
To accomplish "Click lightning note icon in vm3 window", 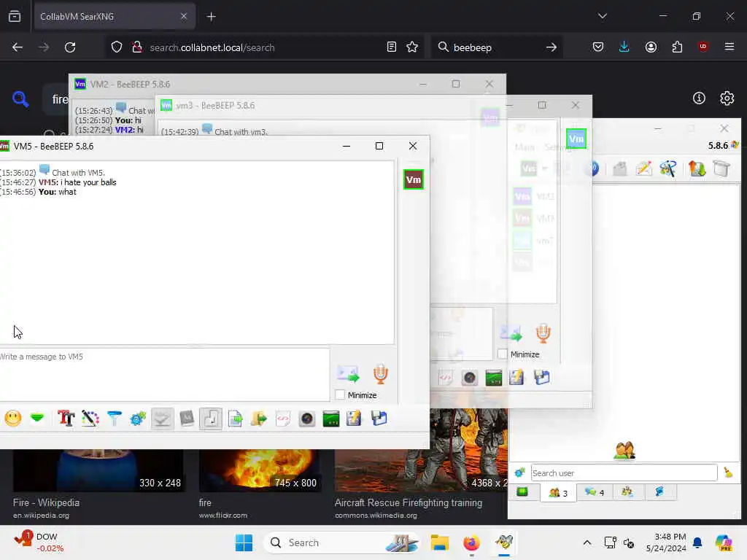I will click(x=516, y=378).
